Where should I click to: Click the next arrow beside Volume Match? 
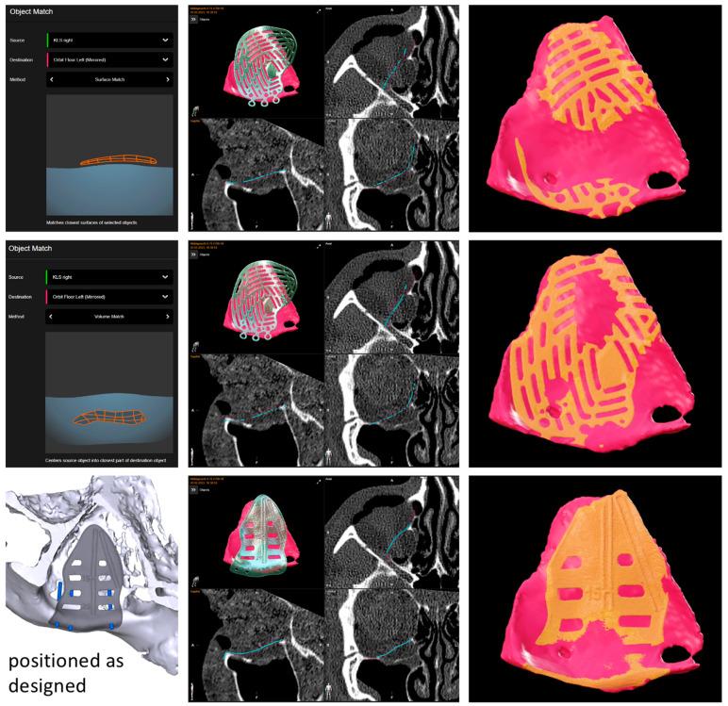click(x=168, y=316)
